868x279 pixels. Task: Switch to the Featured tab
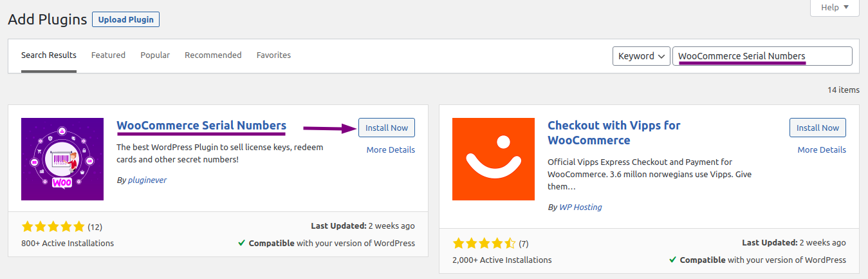tap(108, 55)
